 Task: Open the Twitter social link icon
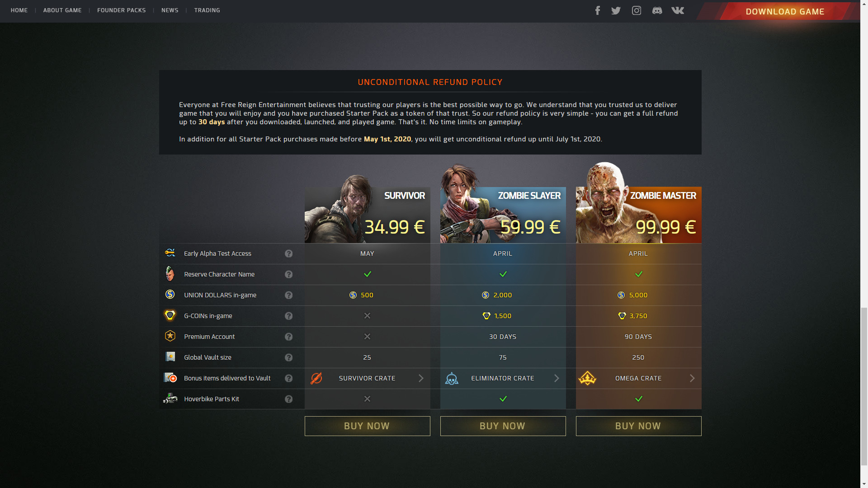[616, 10]
